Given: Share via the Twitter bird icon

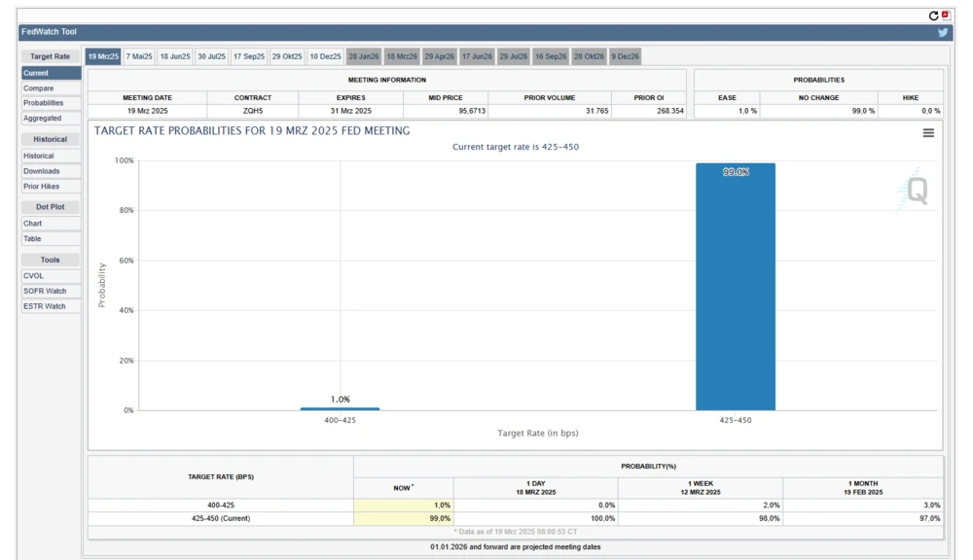Looking at the screenshot, I should pos(943,32).
